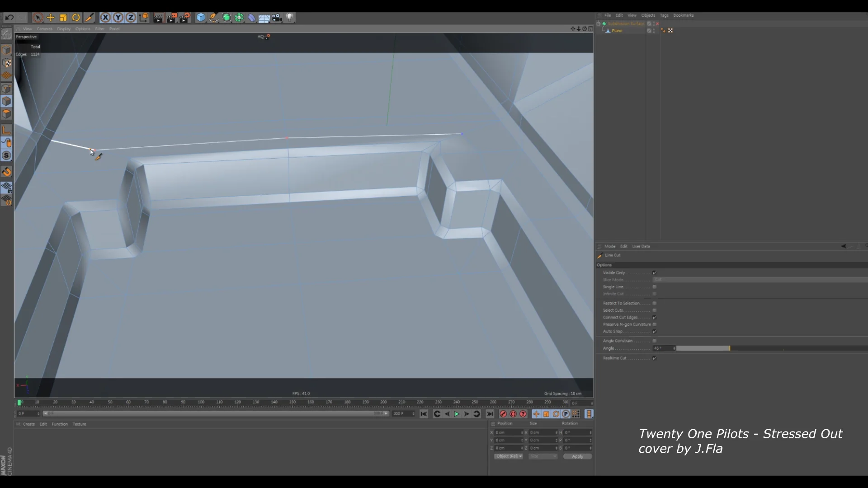
Task: Click the Render to Picture Viewer icon
Action: click(171, 17)
